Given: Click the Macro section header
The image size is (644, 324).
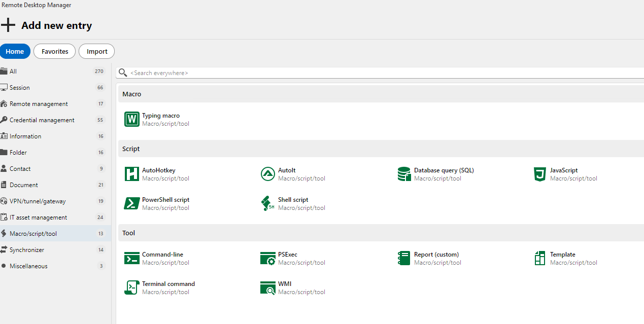Looking at the screenshot, I should [x=381, y=94].
